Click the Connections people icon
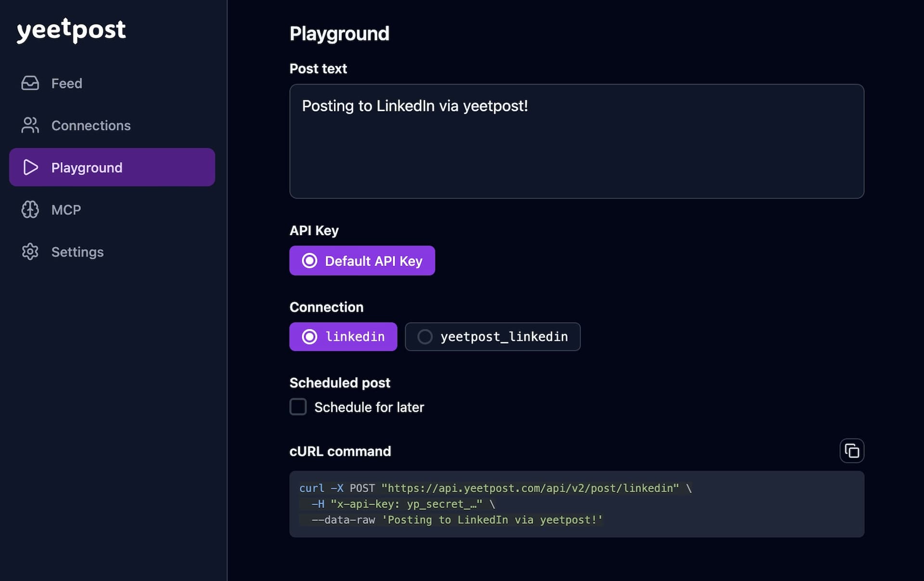Viewport: 924px width, 581px height. pos(30,126)
